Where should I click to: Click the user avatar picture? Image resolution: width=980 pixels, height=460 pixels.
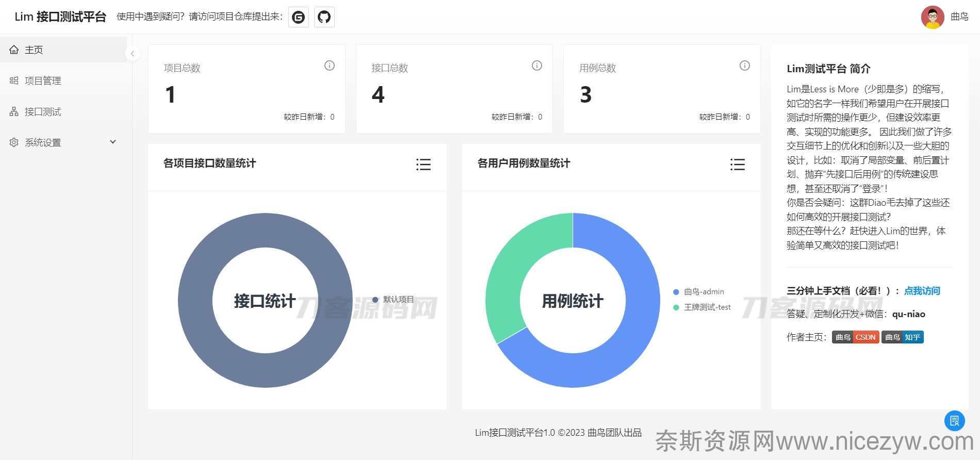pyautogui.click(x=933, y=17)
